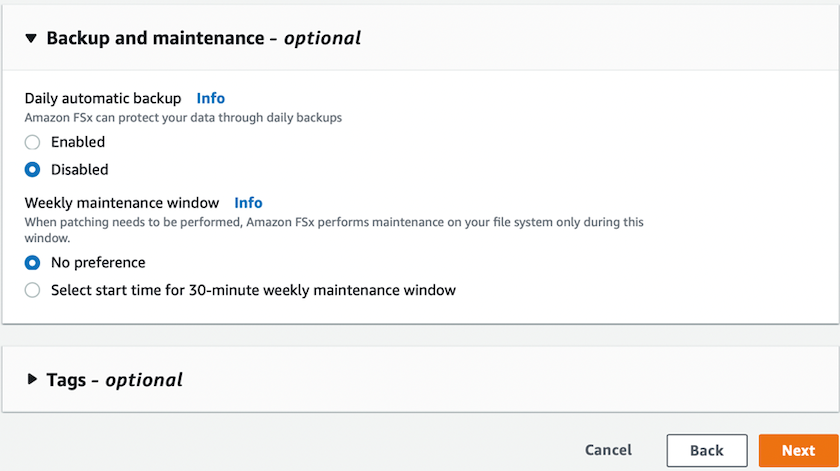Select the Enabled radio button circle
The image size is (840, 471).
click(33, 142)
